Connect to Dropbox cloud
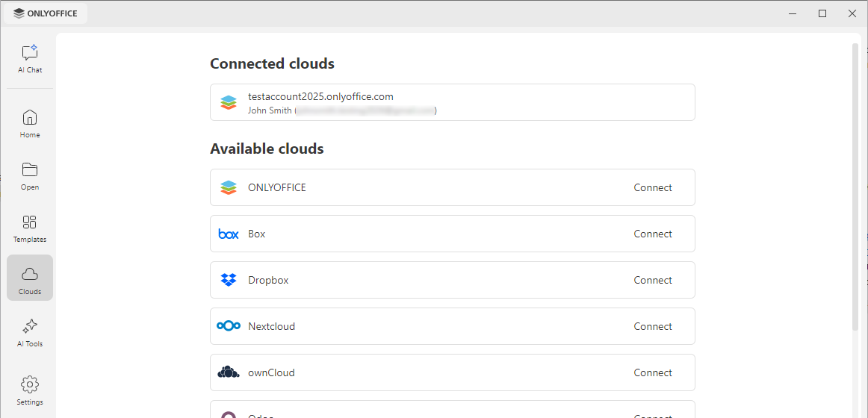The image size is (868, 418). point(653,281)
